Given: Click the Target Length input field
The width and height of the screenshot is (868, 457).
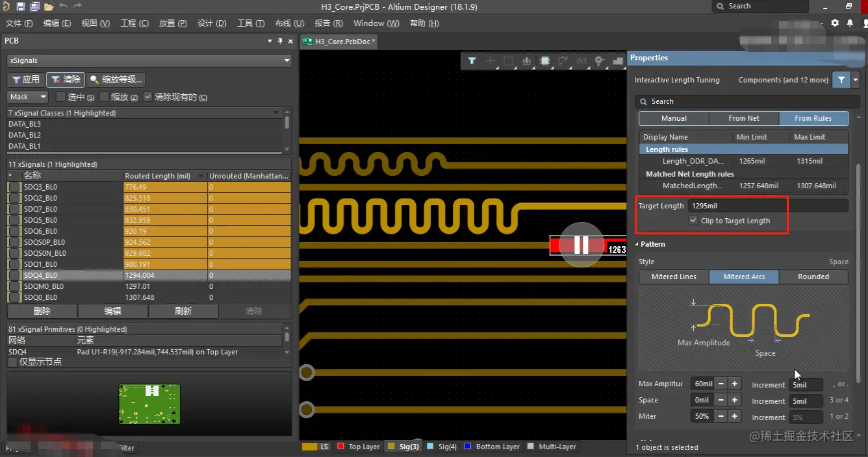Looking at the screenshot, I should coord(768,206).
